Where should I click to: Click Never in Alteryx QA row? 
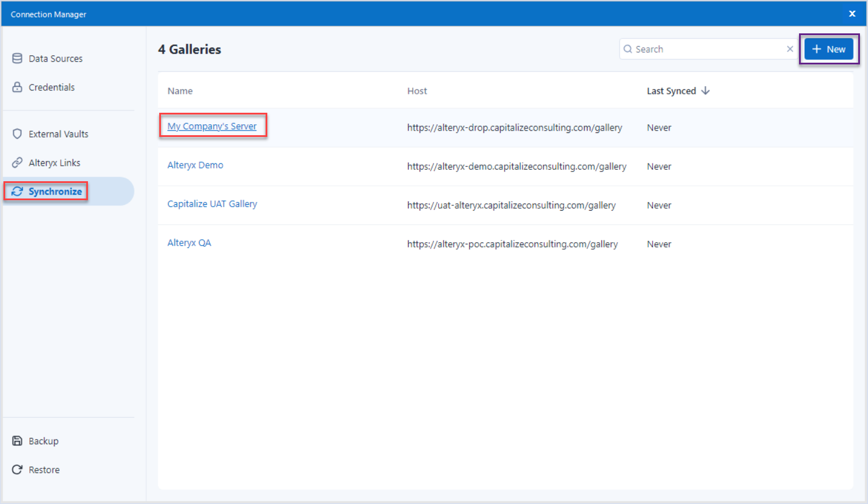[659, 244]
